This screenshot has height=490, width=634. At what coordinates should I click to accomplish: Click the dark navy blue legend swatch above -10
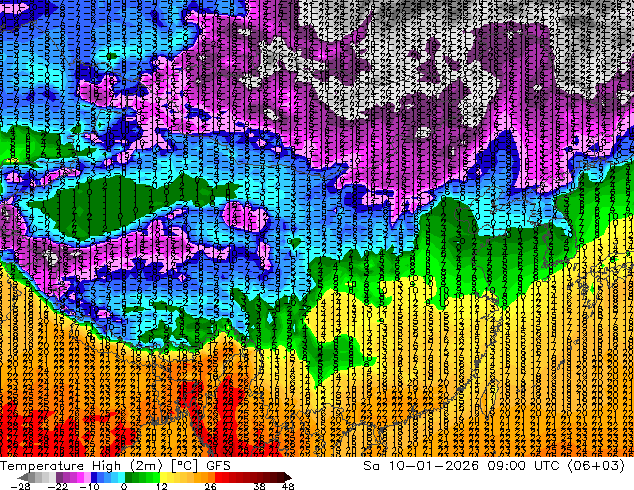pos(94,477)
